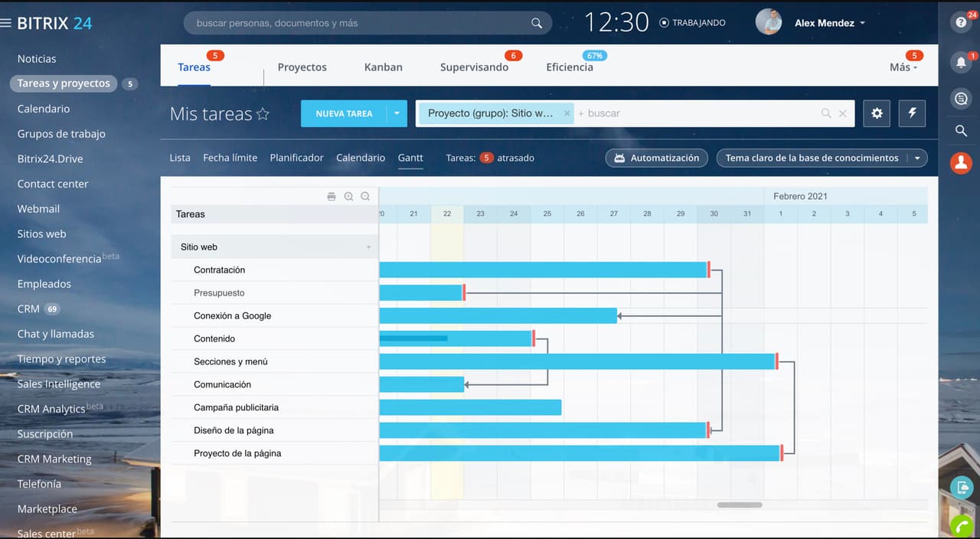Open the notifications bell in right sidebar
980x539 pixels.
961,62
